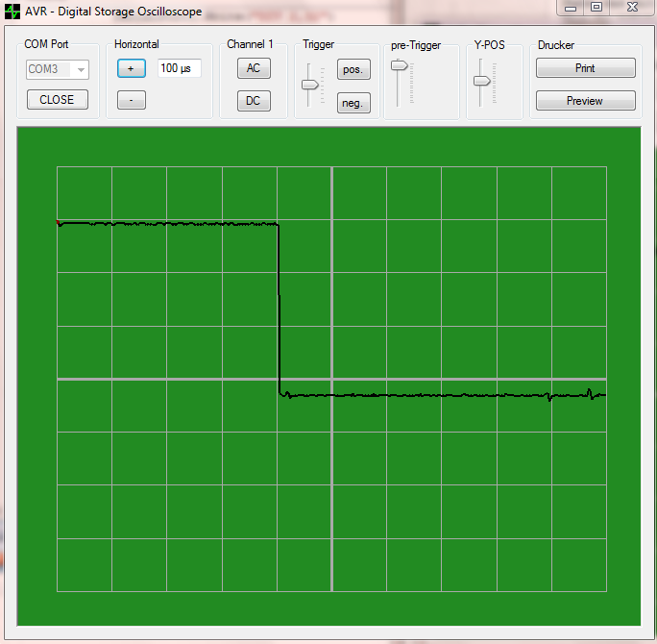Set trigger to pos. edge
657x644 pixels.
[353, 69]
